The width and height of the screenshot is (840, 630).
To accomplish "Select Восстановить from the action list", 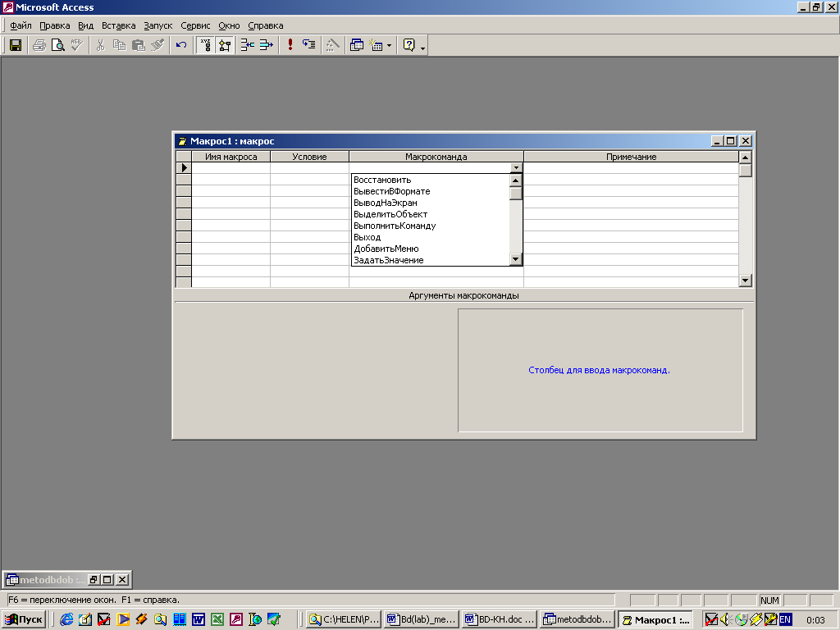I will click(x=430, y=180).
